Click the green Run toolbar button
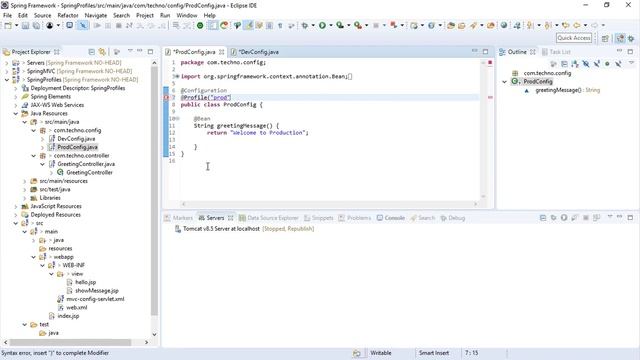 point(322,25)
